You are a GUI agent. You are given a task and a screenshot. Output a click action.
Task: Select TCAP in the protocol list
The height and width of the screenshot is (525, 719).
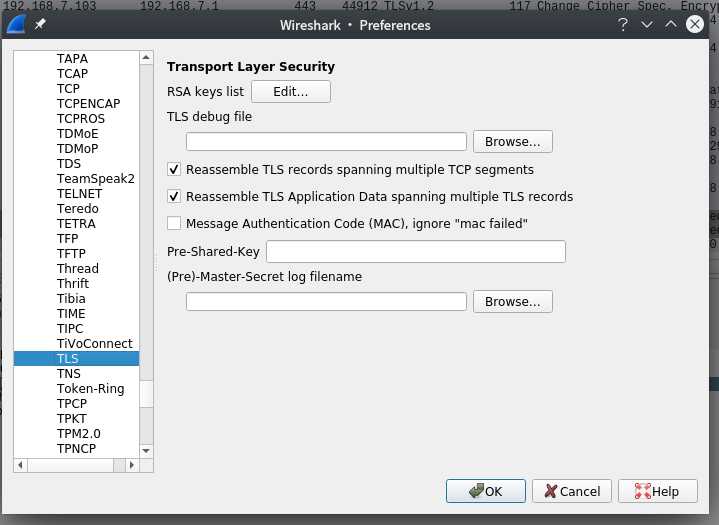(x=72, y=74)
